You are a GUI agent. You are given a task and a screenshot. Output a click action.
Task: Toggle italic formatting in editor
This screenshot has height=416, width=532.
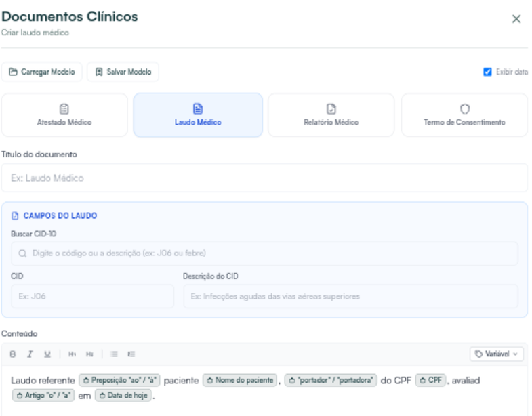coord(30,354)
